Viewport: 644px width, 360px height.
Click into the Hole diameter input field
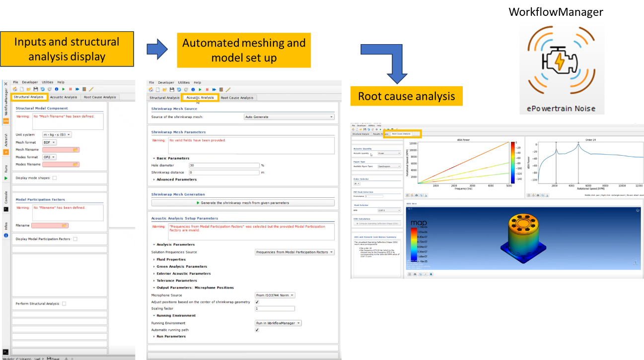224,165
